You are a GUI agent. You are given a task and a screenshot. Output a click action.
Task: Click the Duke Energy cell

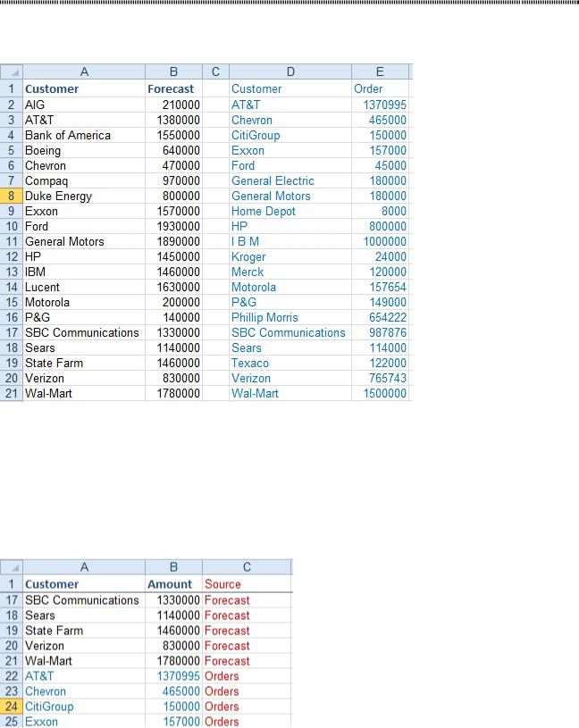pyautogui.click(x=84, y=196)
